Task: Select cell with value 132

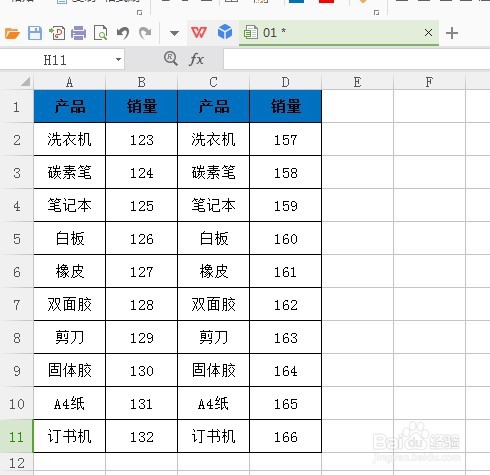Action: (x=141, y=436)
